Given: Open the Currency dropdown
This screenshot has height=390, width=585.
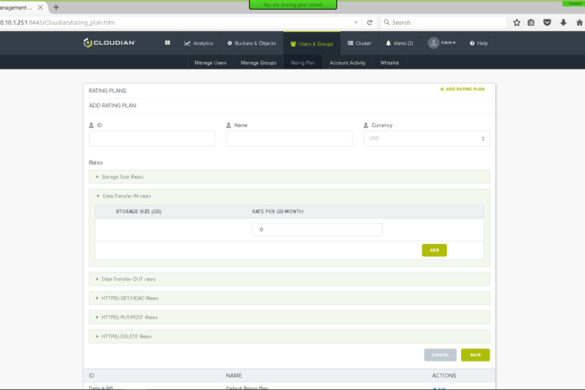Looking at the screenshot, I should (x=426, y=138).
